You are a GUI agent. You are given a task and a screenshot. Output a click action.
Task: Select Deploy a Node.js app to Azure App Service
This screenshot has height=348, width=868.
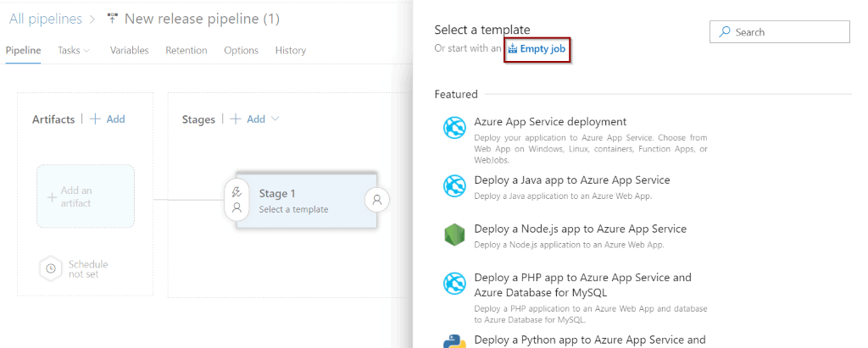pyautogui.click(x=580, y=229)
